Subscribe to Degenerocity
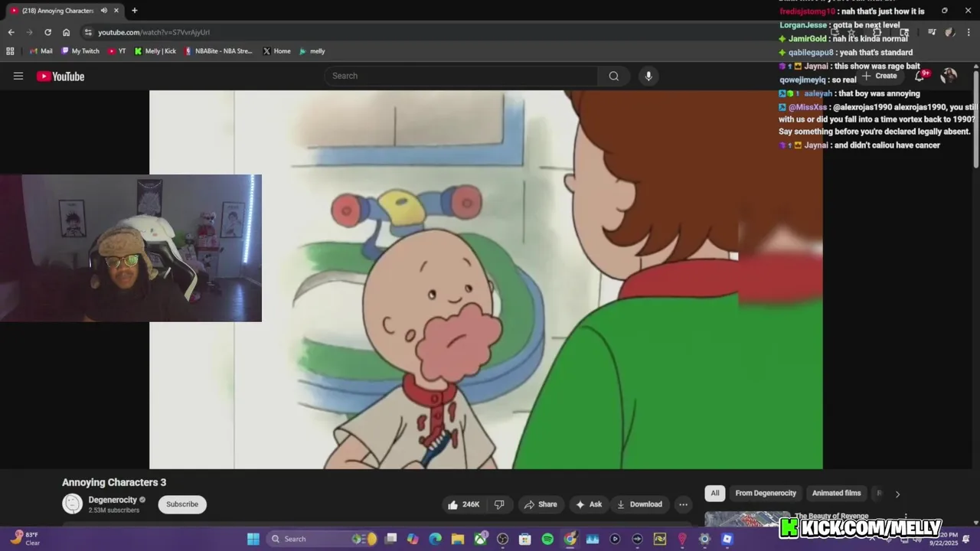This screenshot has height=551, width=980. [x=182, y=504]
